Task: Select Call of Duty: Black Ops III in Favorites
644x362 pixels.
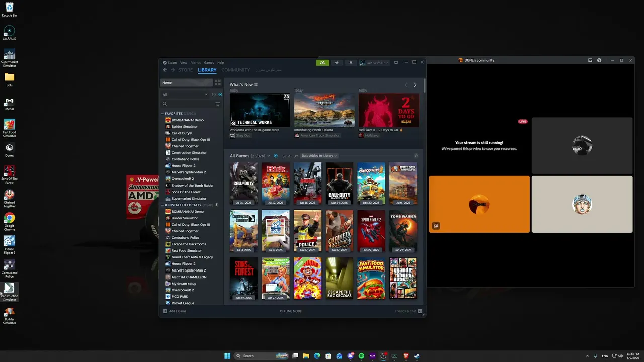Action: tap(191, 140)
